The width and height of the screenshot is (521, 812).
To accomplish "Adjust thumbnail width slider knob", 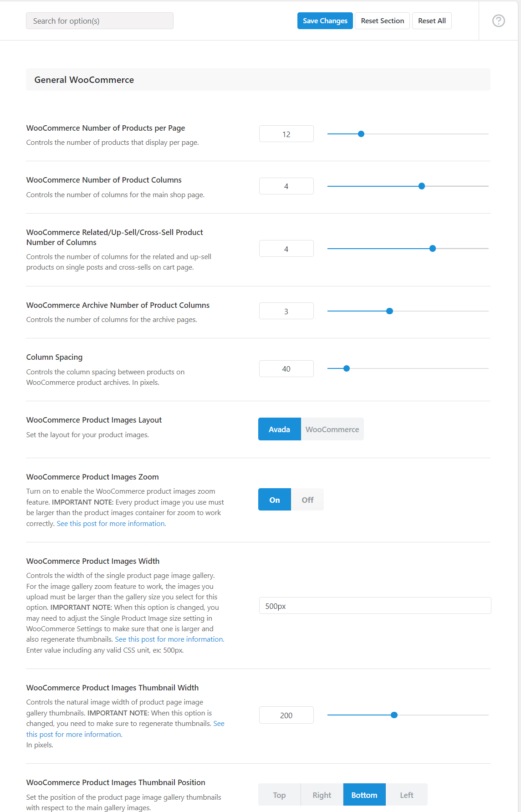I will [393, 715].
